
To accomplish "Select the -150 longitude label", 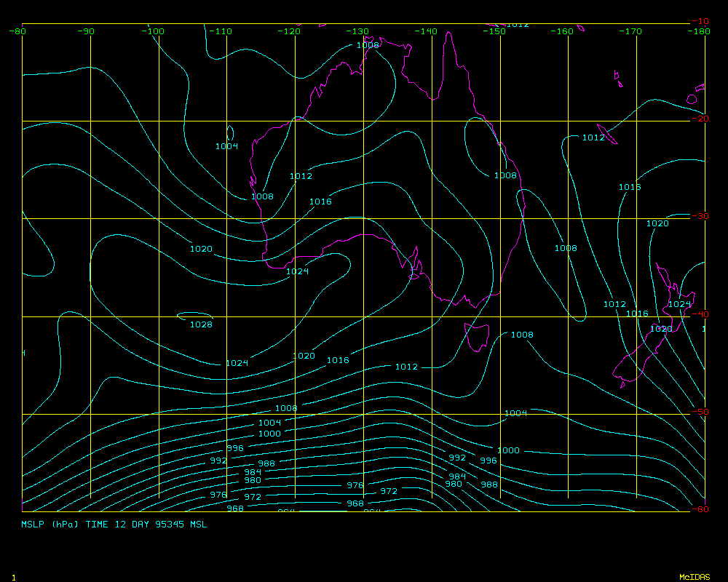I will 494,31.
